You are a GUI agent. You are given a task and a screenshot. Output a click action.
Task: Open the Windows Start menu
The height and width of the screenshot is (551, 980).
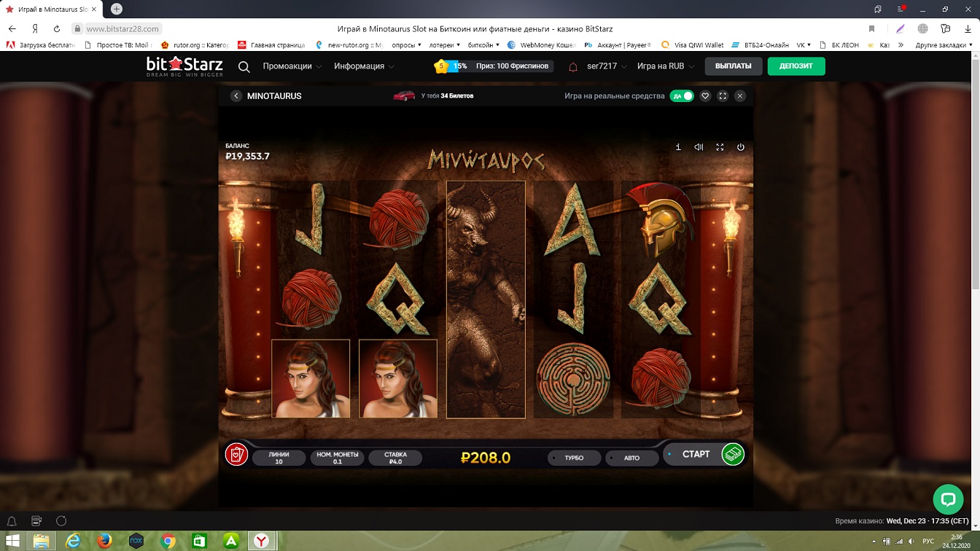point(12,541)
